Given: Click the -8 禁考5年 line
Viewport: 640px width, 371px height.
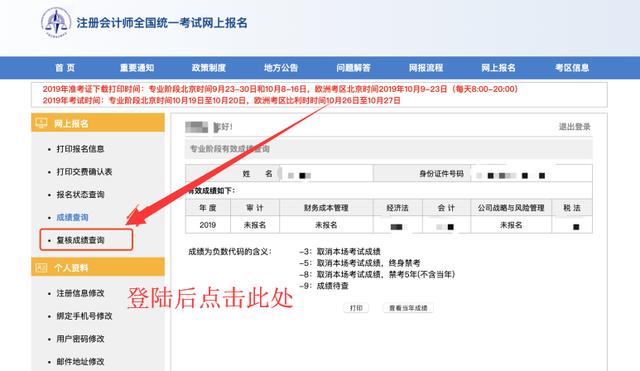Looking at the screenshot, I should [377, 274].
